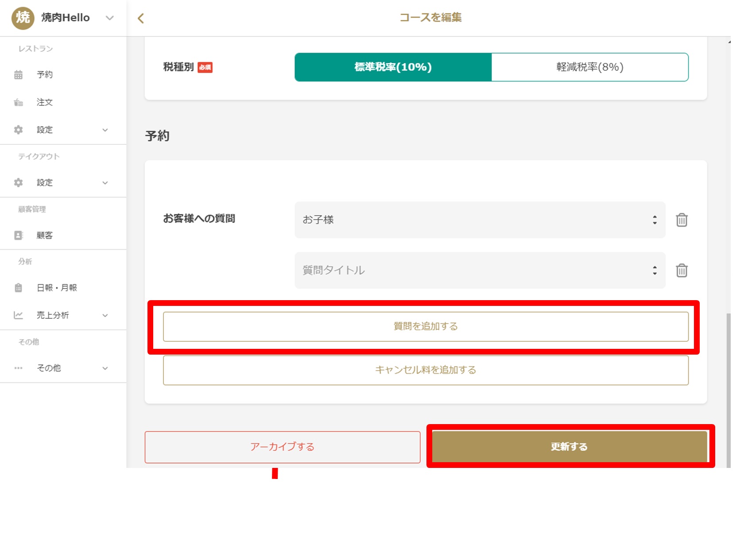
Task: Click the 質問を追加する button
Action: (x=425, y=327)
